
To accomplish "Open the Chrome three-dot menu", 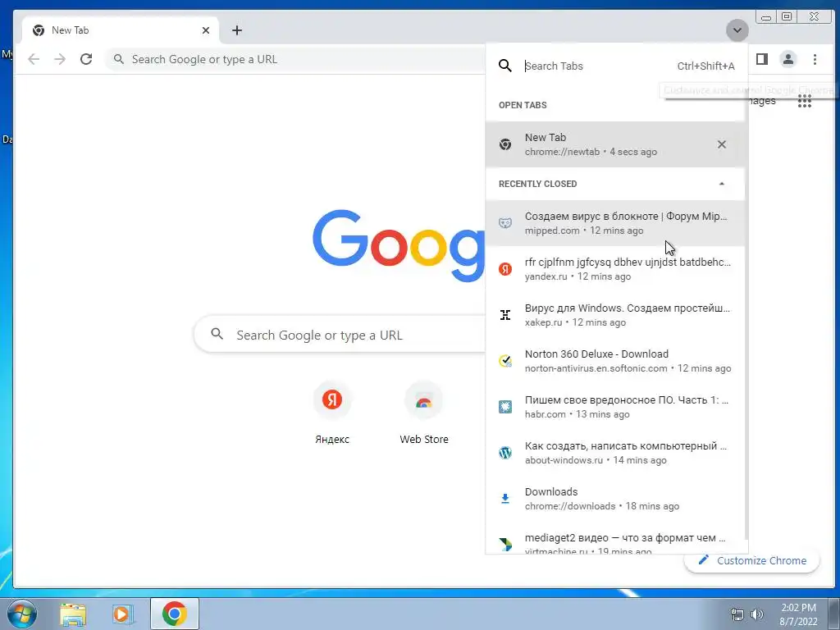I will 815,59.
